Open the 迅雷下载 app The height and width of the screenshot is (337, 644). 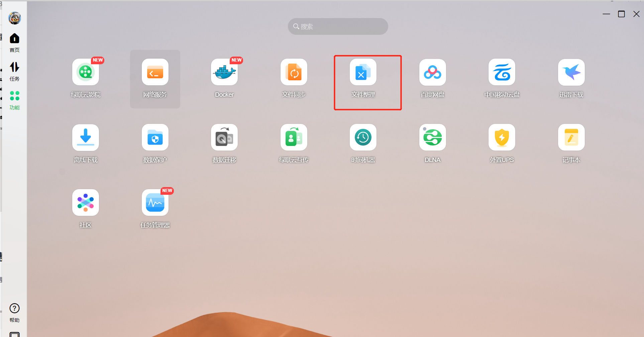tap(571, 72)
